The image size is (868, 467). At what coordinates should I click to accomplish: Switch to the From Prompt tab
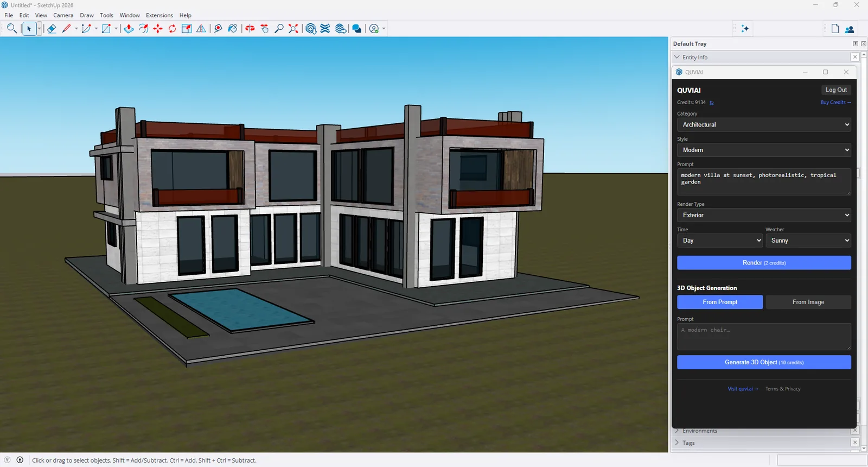click(720, 302)
